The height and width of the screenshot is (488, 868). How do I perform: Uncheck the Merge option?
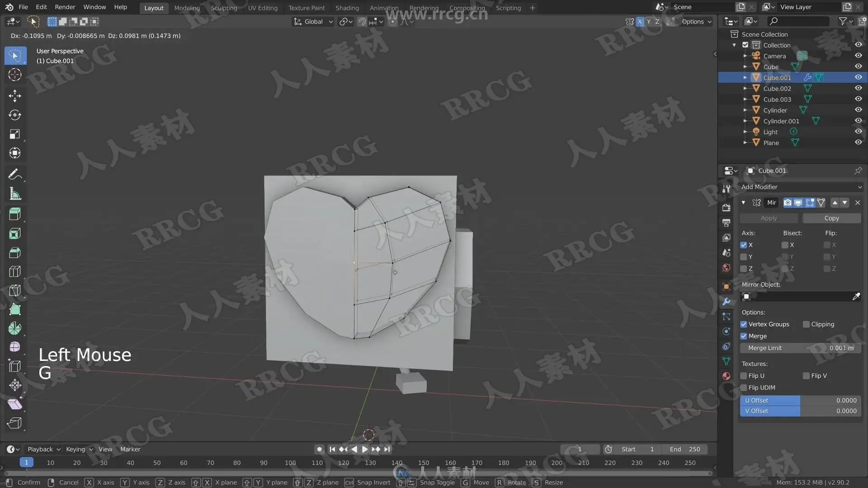click(744, 336)
